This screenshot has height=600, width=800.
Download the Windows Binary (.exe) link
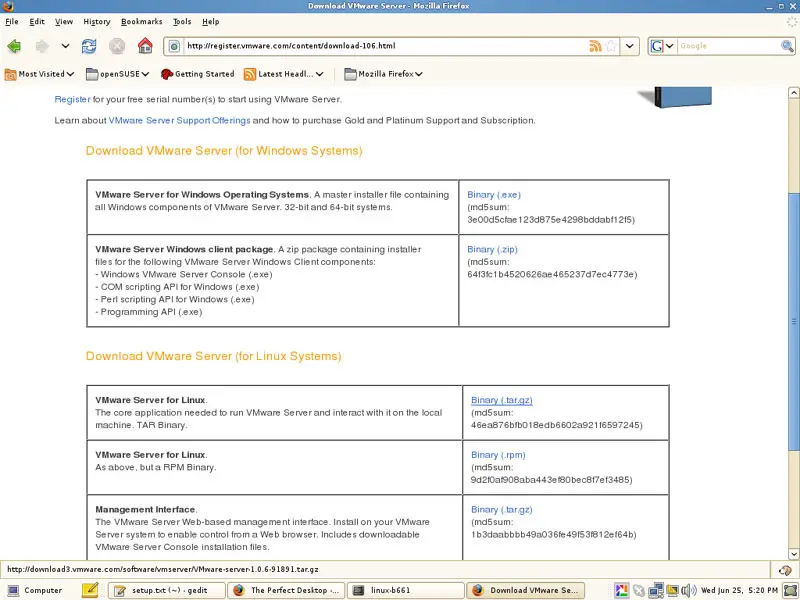click(x=494, y=194)
